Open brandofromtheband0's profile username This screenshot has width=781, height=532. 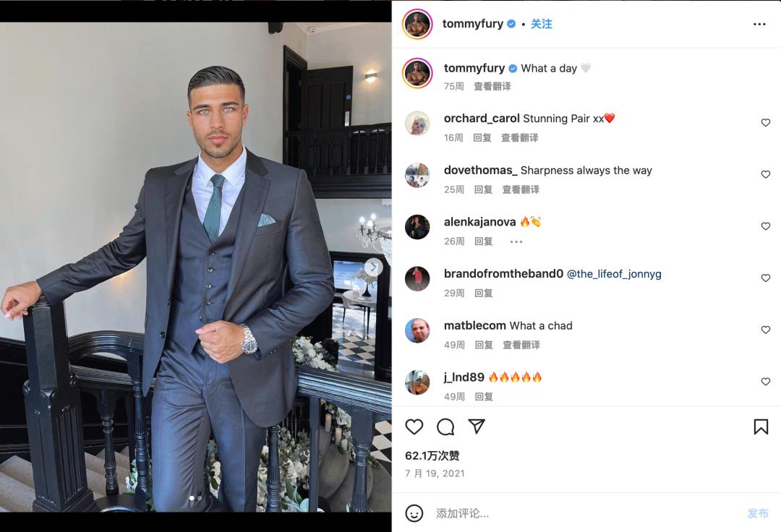pos(503,274)
